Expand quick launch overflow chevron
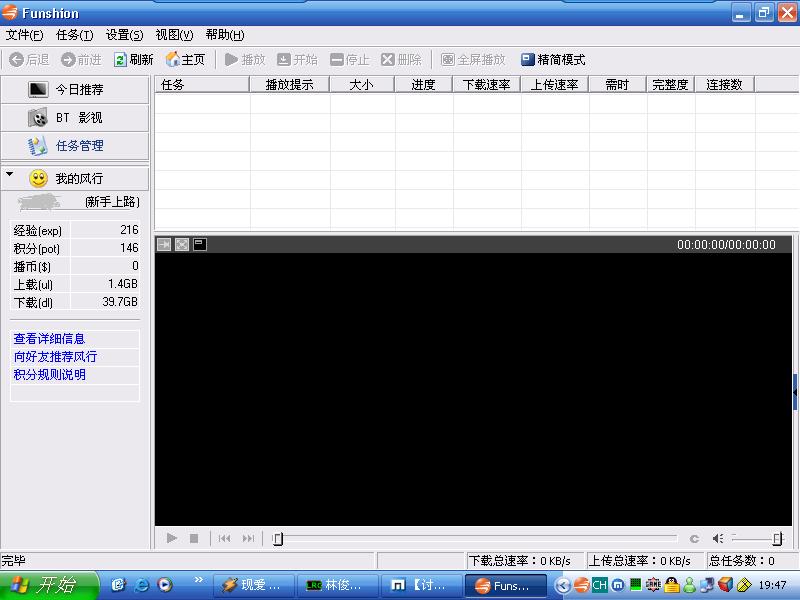This screenshot has width=800, height=600. [x=199, y=579]
